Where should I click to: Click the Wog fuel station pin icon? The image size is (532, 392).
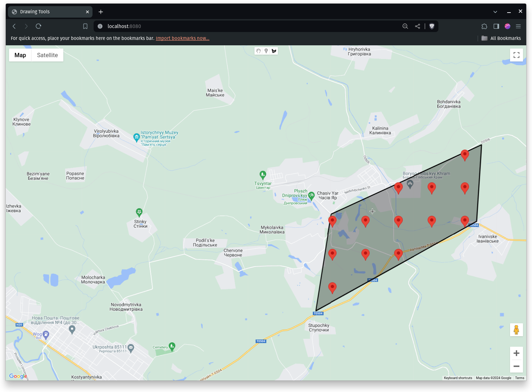pos(46,335)
